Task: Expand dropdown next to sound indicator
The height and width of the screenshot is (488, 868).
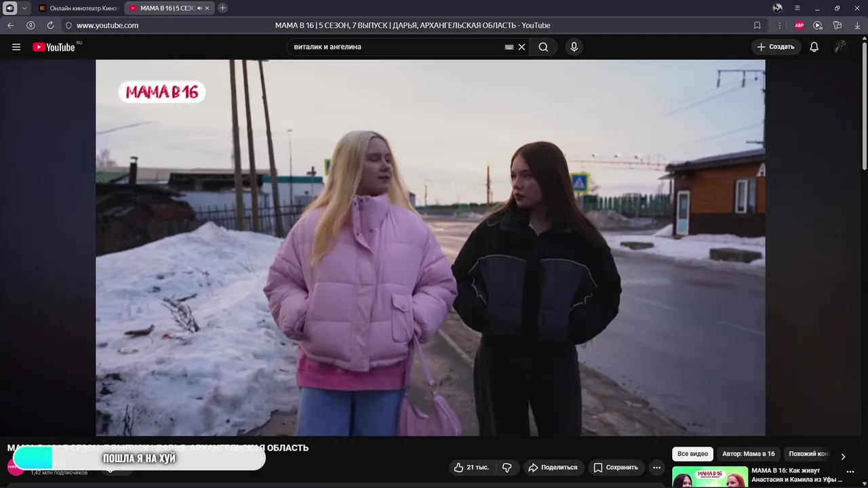Action: pyautogui.click(x=25, y=8)
